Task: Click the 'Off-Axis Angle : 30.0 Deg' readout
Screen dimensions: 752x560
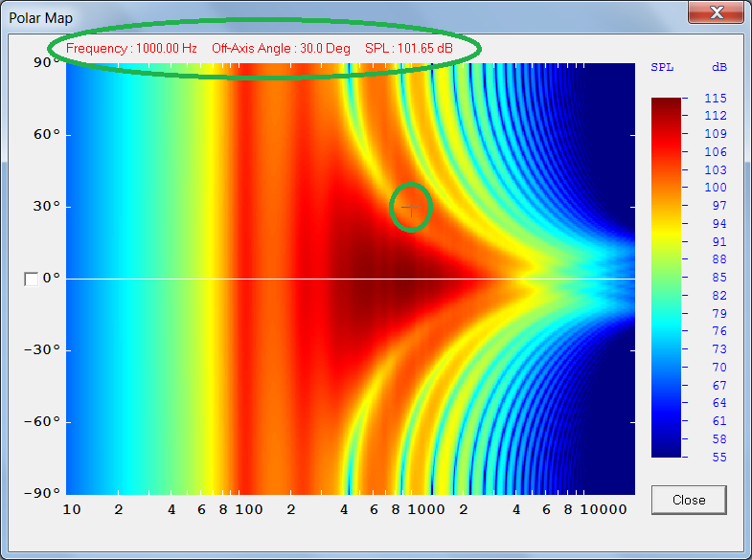Action: pyautogui.click(x=281, y=49)
